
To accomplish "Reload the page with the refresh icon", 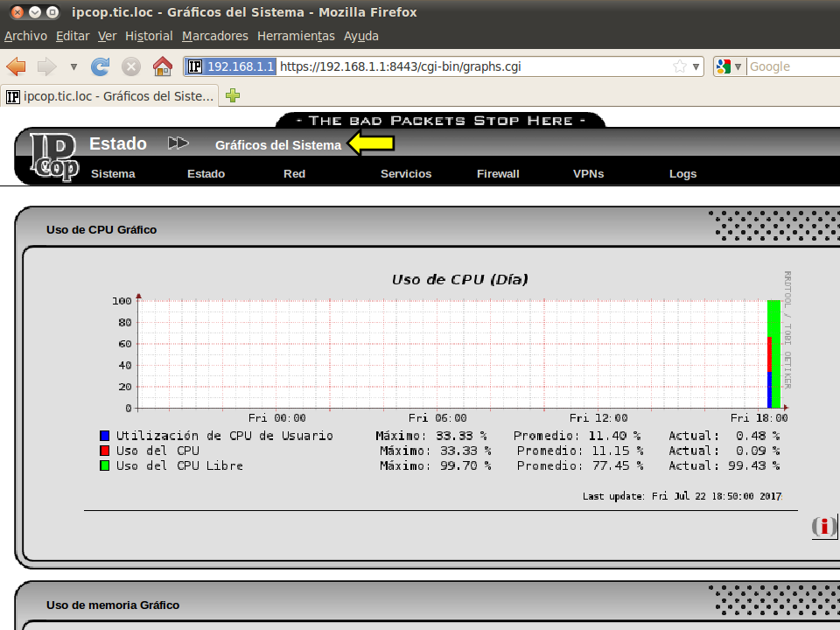I will point(101,66).
